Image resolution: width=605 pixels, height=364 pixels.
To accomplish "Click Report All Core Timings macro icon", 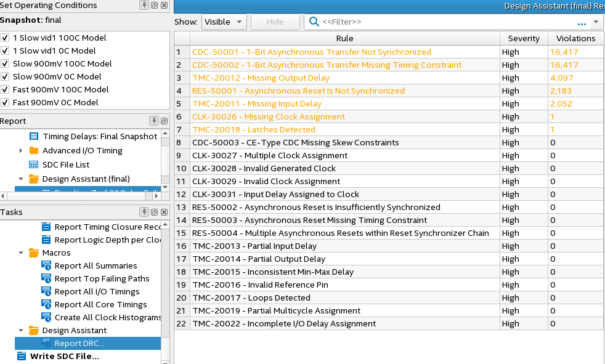I will point(46,304).
